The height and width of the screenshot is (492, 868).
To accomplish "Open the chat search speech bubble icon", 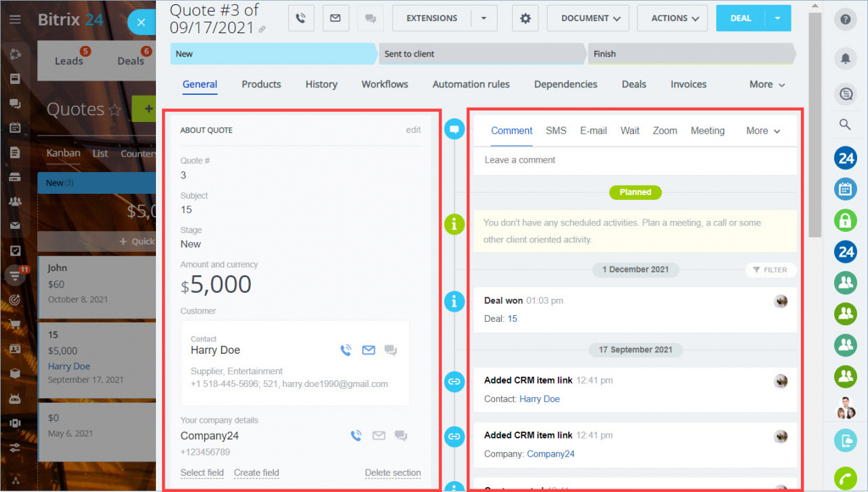I will pos(845,94).
